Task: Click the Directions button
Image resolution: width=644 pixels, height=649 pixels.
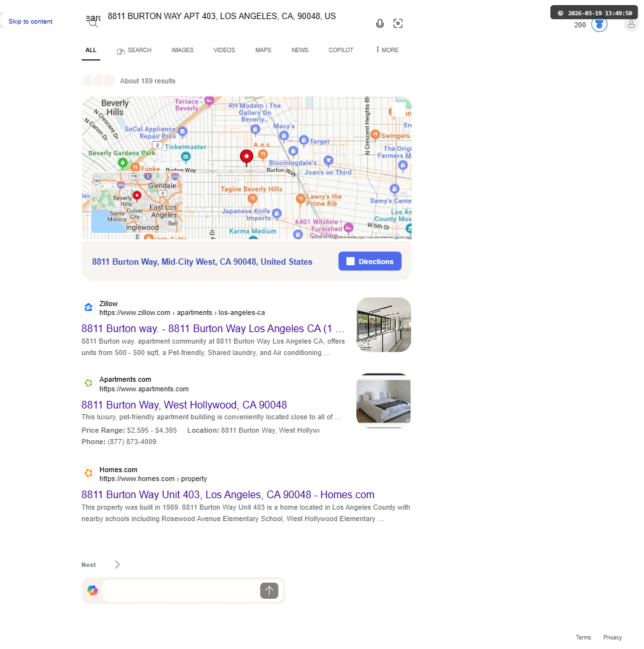Action: tap(370, 261)
